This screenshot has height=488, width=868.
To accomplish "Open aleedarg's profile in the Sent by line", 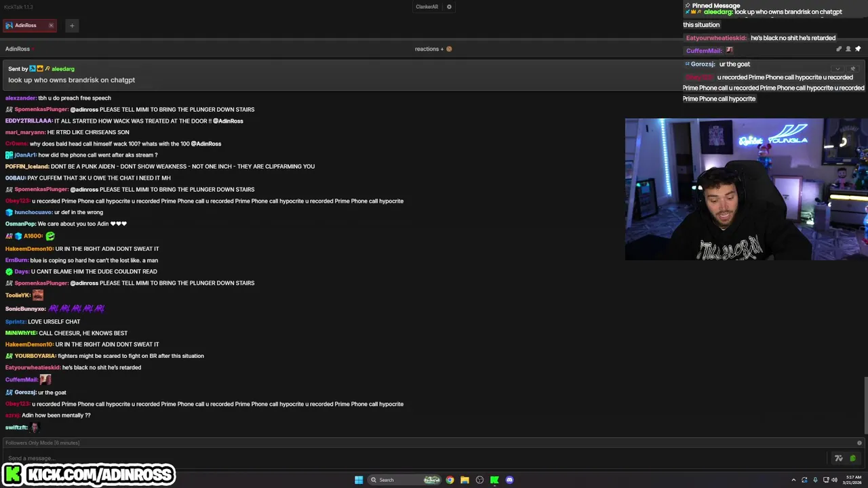I will [x=63, y=68].
